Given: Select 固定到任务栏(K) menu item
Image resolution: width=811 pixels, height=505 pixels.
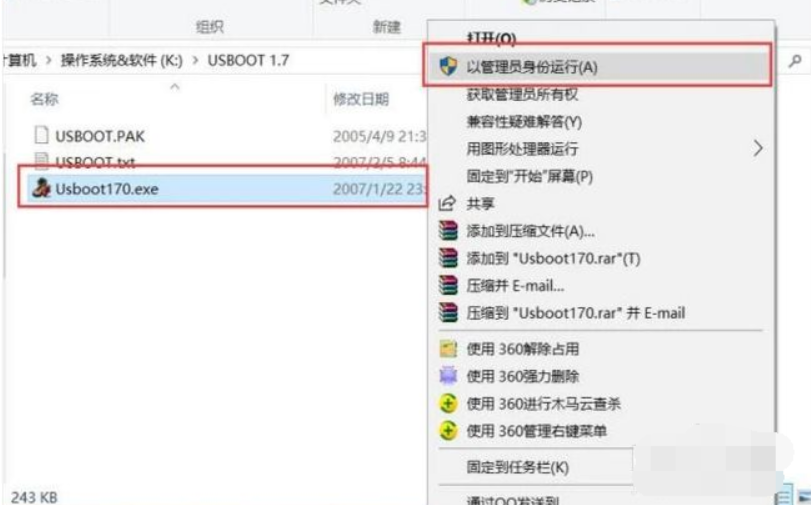Looking at the screenshot, I should click(518, 467).
